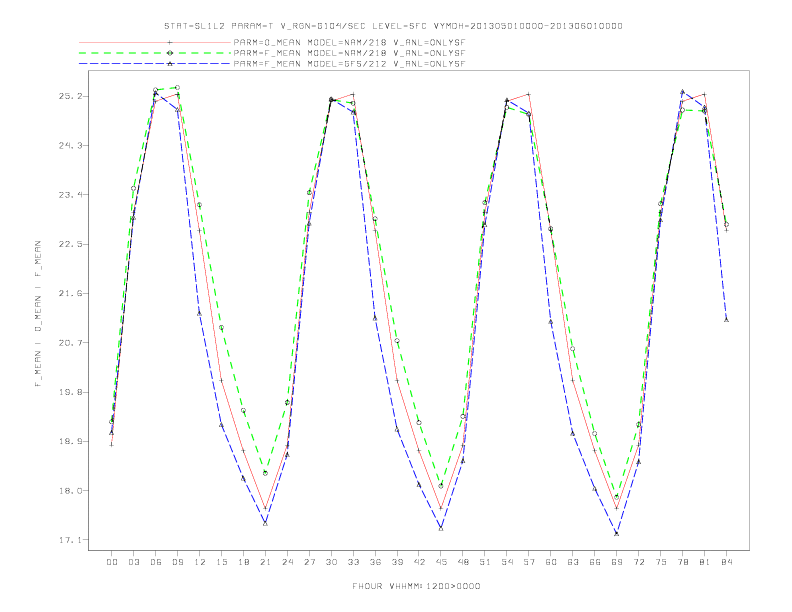The width and height of the screenshot is (792, 612).
Task: Click the 81 forecast hour label
Action: (x=705, y=562)
